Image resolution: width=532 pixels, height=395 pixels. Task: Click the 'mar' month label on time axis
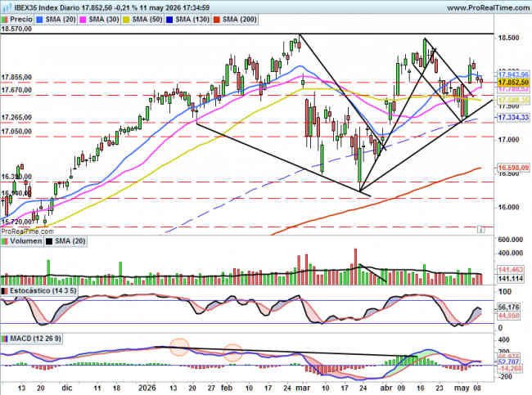coord(303,388)
